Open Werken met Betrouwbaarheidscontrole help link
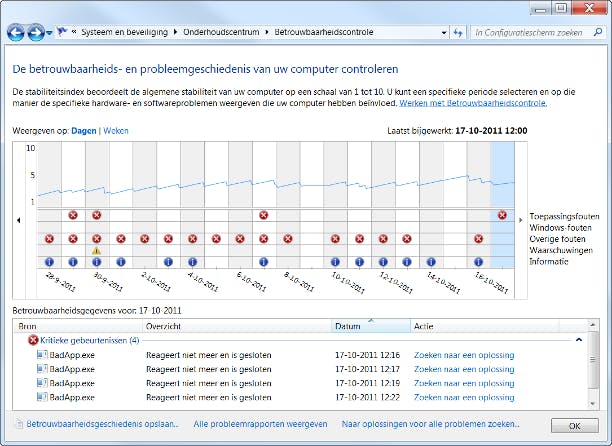The height and width of the screenshot is (446, 612). 473,103
